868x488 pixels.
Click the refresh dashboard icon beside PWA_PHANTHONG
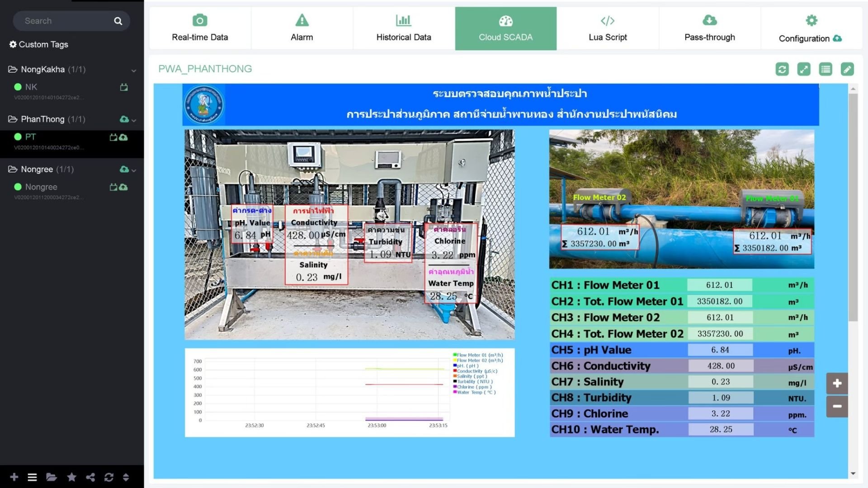tap(782, 69)
